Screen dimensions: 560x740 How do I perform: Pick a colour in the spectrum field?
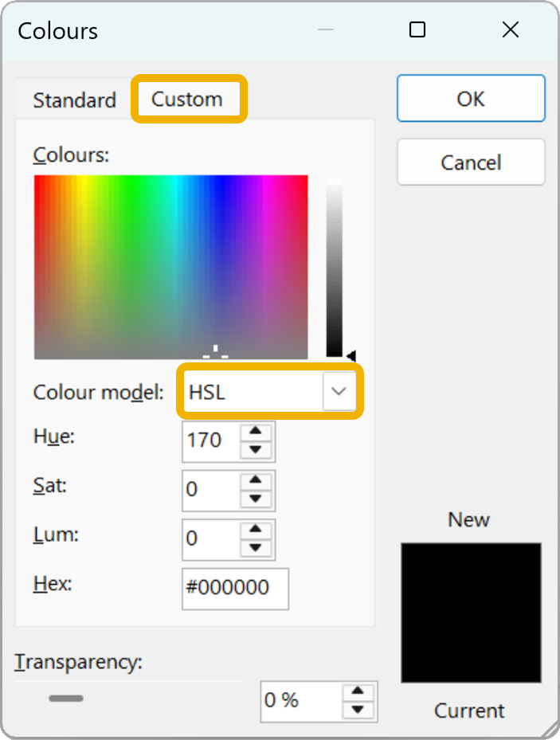(170, 267)
